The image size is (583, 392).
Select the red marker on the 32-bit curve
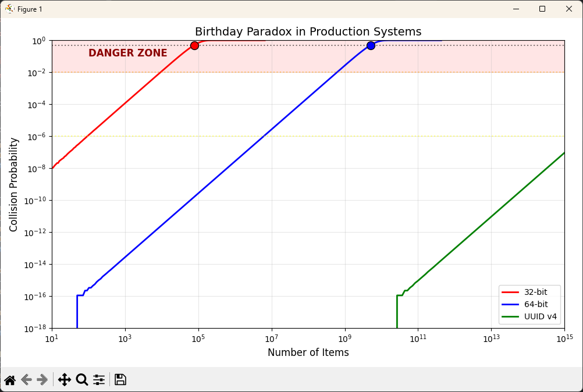pyautogui.click(x=194, y=45)
